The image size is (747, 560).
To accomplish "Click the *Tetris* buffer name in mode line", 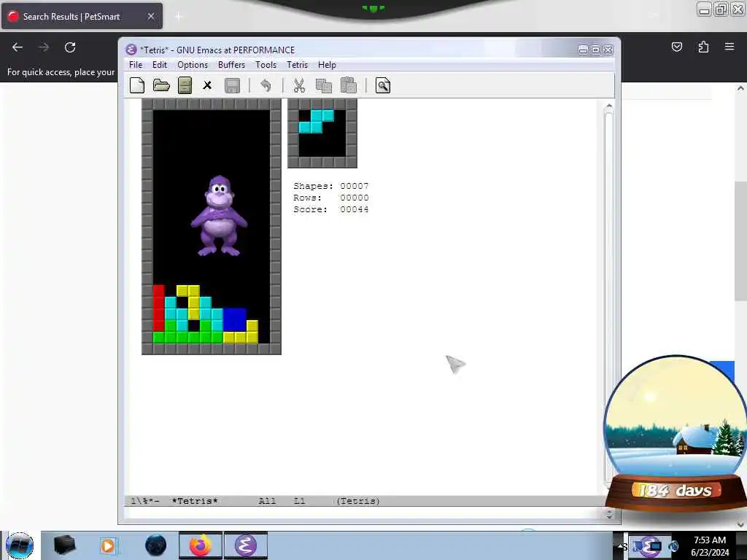I will (x=194, y=501).
